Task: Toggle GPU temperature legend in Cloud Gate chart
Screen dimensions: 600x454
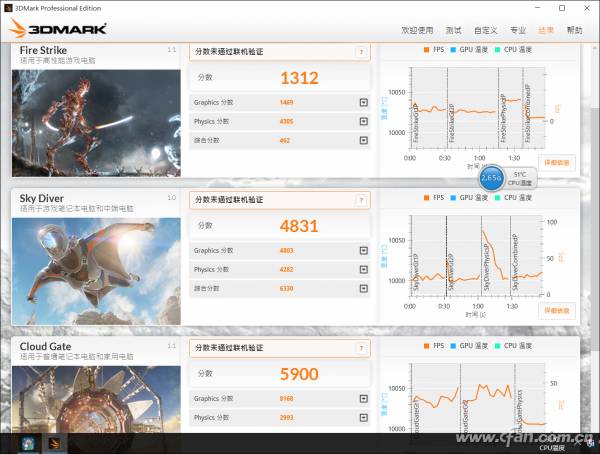Action: [470, 346]
